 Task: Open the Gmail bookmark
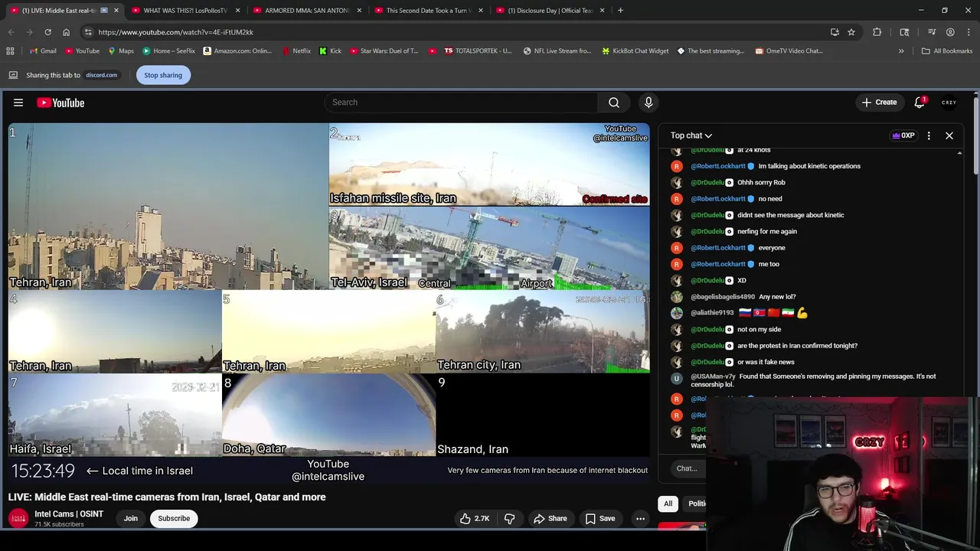42,51
